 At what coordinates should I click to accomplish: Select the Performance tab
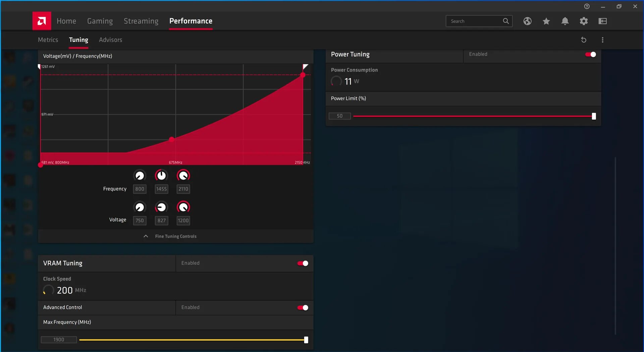click(x=191, y=21)
